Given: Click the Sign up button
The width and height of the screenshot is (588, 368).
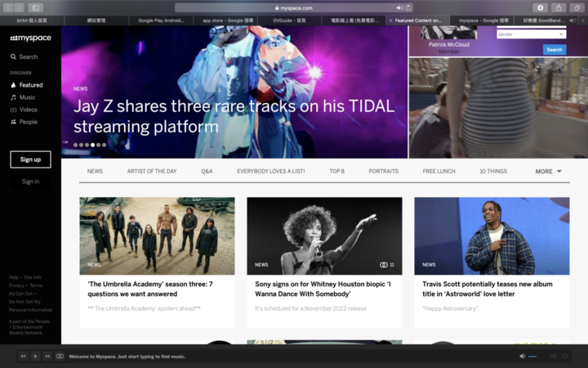Looking at the screenshot, I should (x=30, y=159).
